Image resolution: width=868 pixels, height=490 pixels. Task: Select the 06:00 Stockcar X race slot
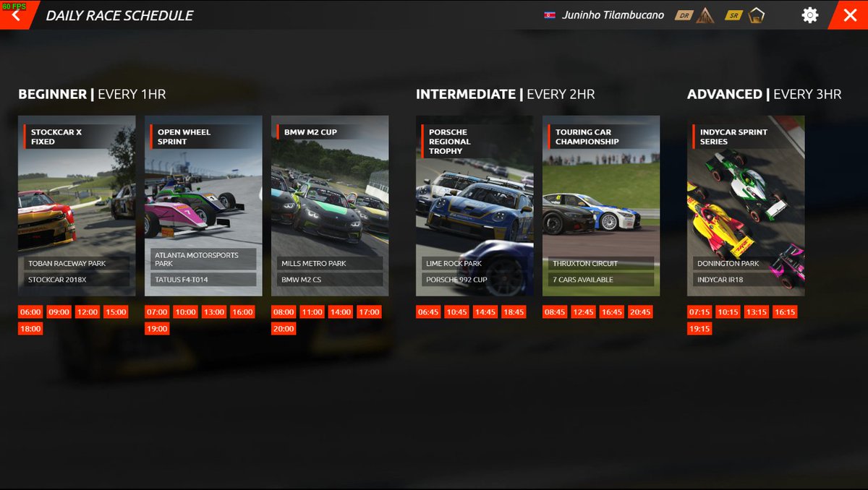[30, 312]
